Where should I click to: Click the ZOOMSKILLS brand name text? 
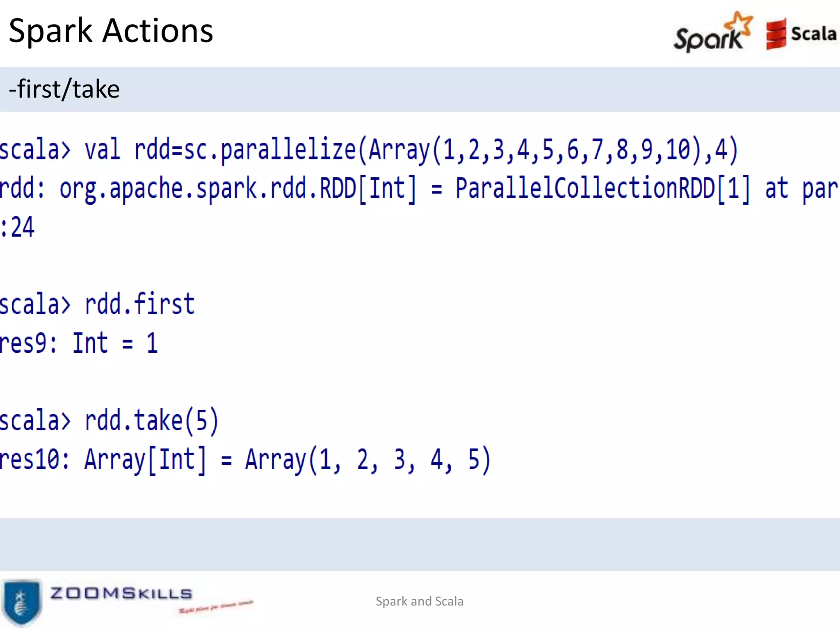[121, 593]
